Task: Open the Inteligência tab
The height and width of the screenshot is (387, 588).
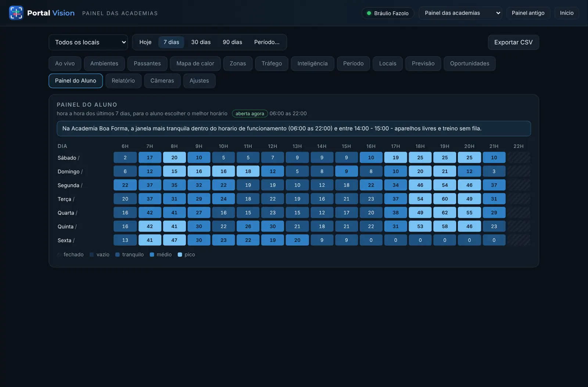Action: 312,64
